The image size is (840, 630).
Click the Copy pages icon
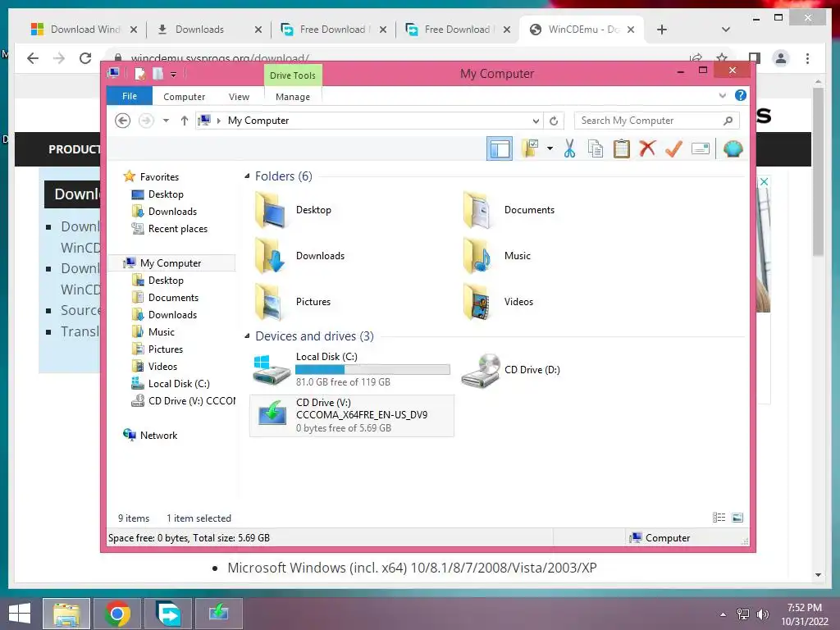(596, 148)
